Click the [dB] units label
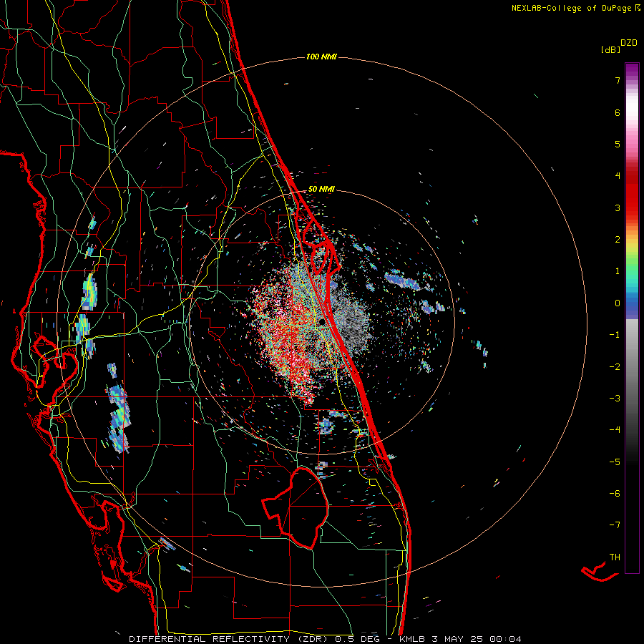 pos(611,49)
